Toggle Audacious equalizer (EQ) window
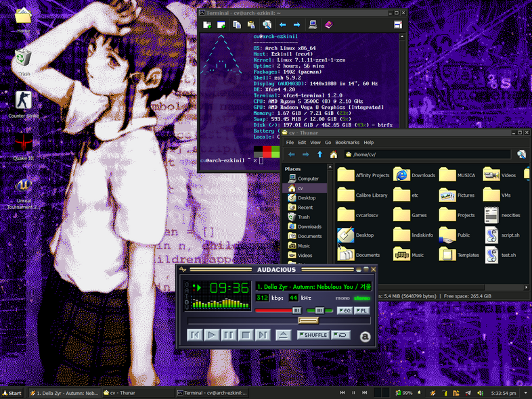 (345, 310)
